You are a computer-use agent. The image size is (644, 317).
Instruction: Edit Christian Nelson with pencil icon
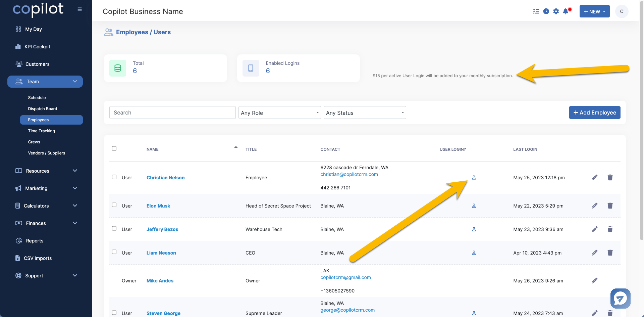click(594, 178)
